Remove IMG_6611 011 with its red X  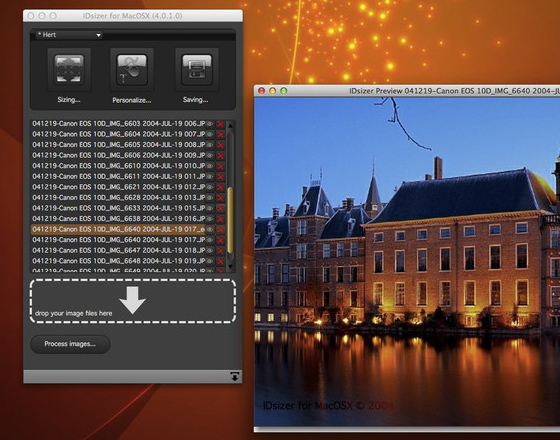pos(220,177)
